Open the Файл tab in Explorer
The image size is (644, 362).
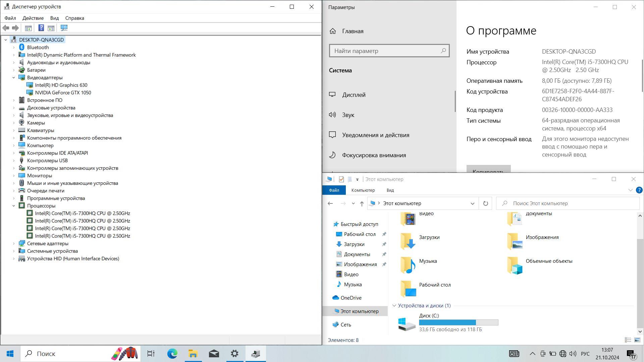(x=334, y=190)
